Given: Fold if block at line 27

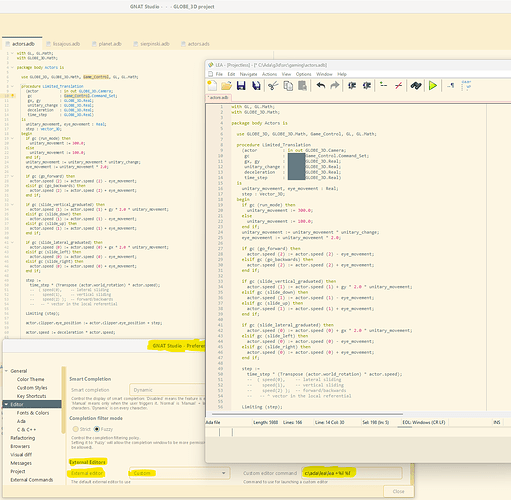Looking at the screenshot, I should pyautogui.click(x=12, y=176).
